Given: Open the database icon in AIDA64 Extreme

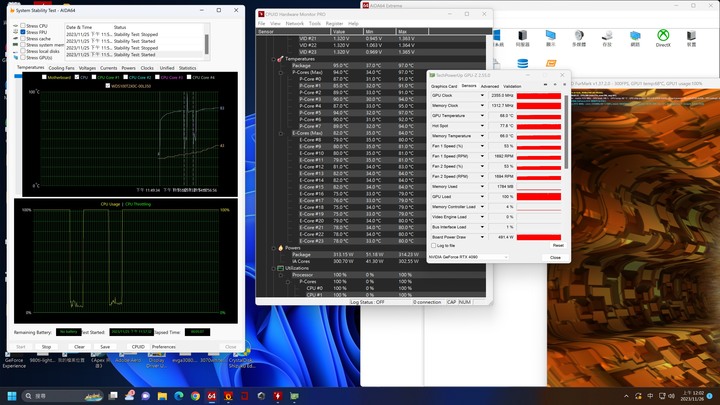Looking at the screenshot, I should (522, 63).
